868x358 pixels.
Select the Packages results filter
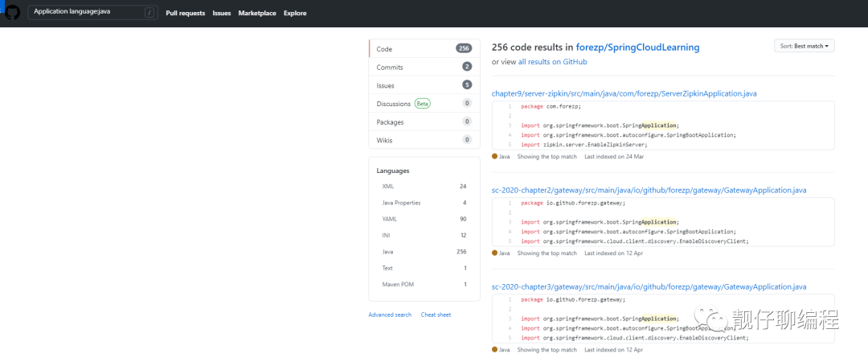(x=424, y=122)
